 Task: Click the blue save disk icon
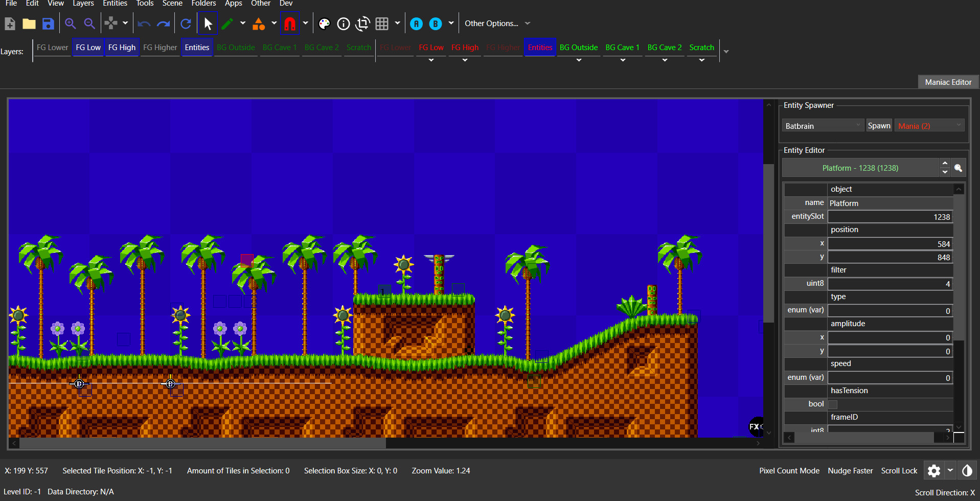tap(48, 24)
